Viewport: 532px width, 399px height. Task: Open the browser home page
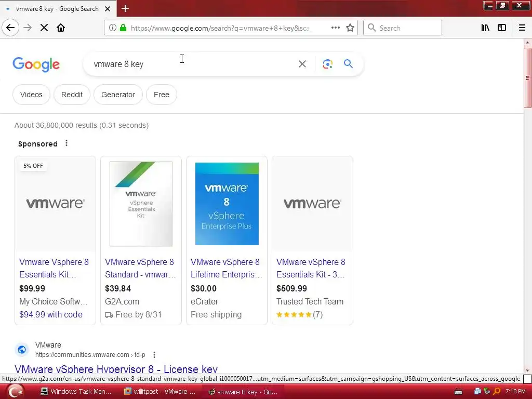coord(61,28)
